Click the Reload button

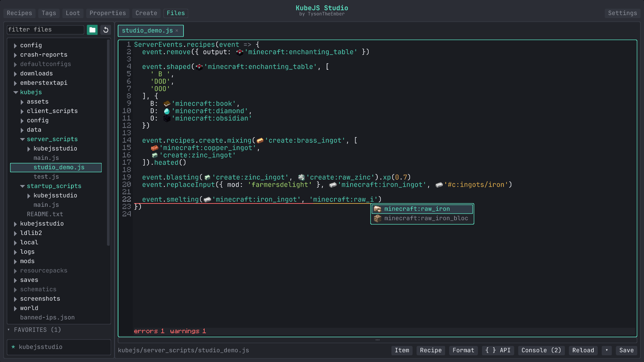point(583,351)
